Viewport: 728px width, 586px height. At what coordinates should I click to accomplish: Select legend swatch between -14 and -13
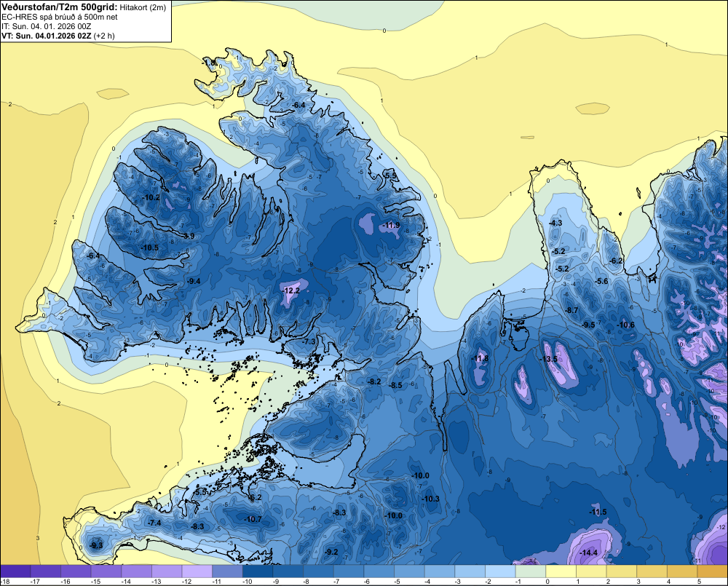click(x=137, y=571)
